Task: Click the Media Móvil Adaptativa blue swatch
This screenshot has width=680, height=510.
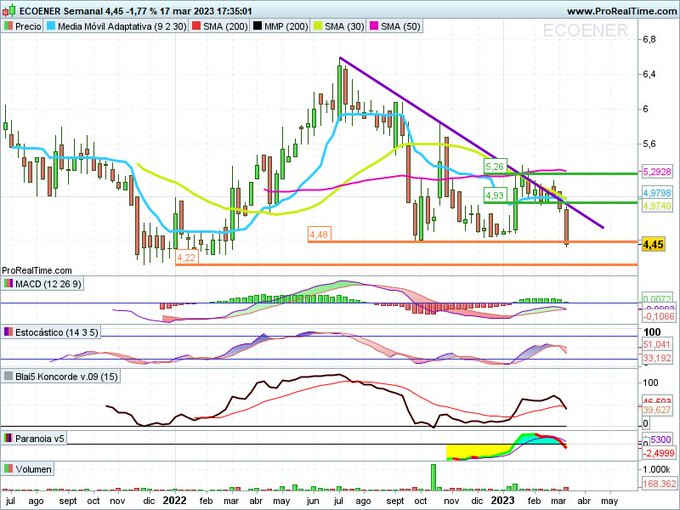Action: pyautogui.click(x=51, y=26)
